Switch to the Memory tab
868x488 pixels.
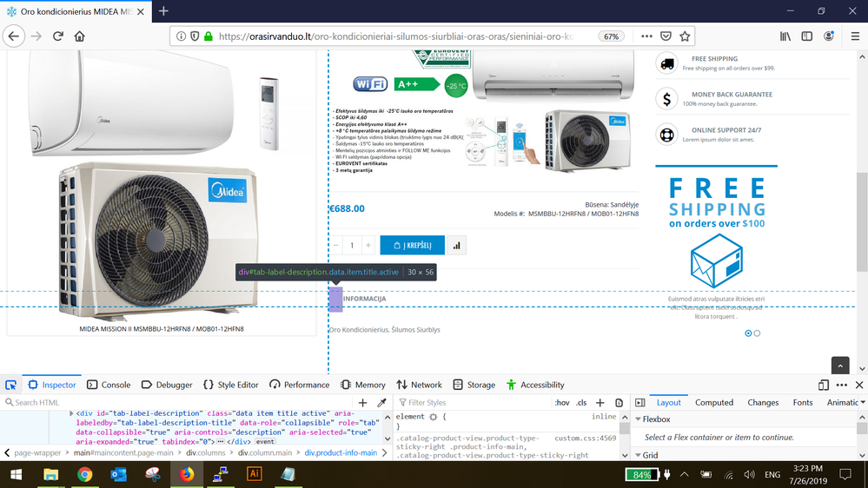pyautogui.click(x=362, y=385)
